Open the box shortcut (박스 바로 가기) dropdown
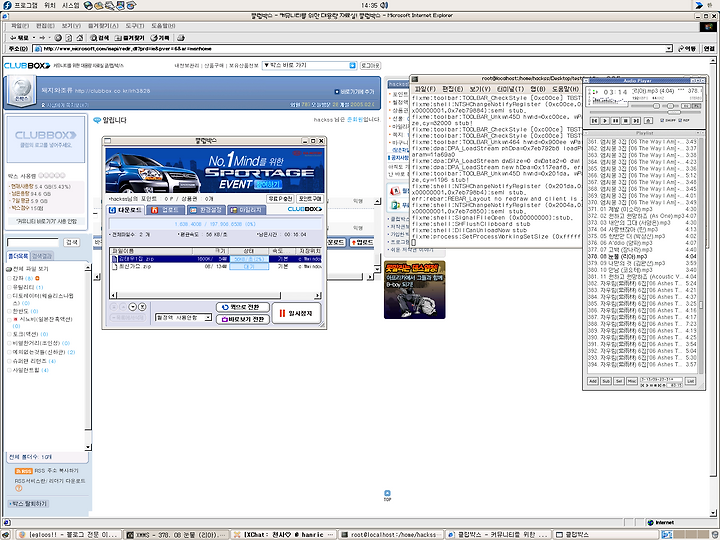Screen dimensions: 720x540 click(x=309, y=66)
